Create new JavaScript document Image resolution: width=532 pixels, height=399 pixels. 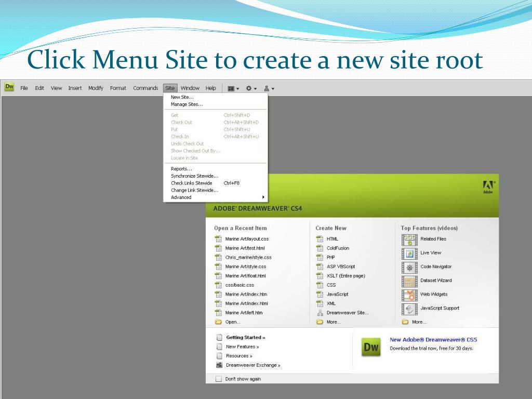click(338, 294)
